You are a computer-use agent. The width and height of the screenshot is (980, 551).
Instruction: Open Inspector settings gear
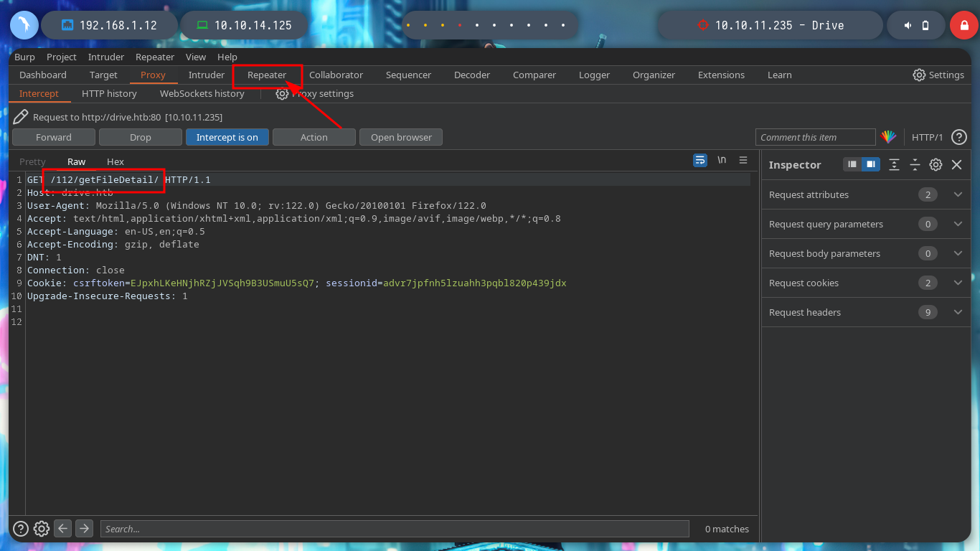(936, 164)
